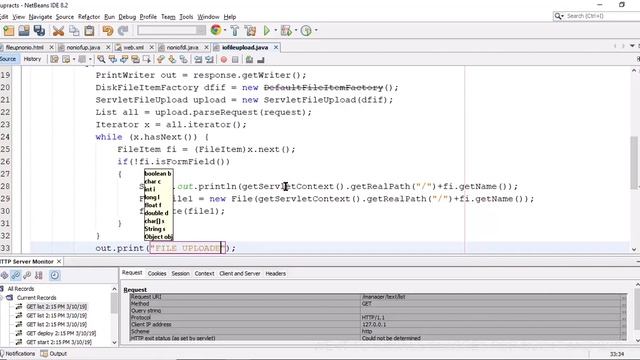Select the GET deploy 2:15 PM record
640x360 pixels.
(61, 333)
